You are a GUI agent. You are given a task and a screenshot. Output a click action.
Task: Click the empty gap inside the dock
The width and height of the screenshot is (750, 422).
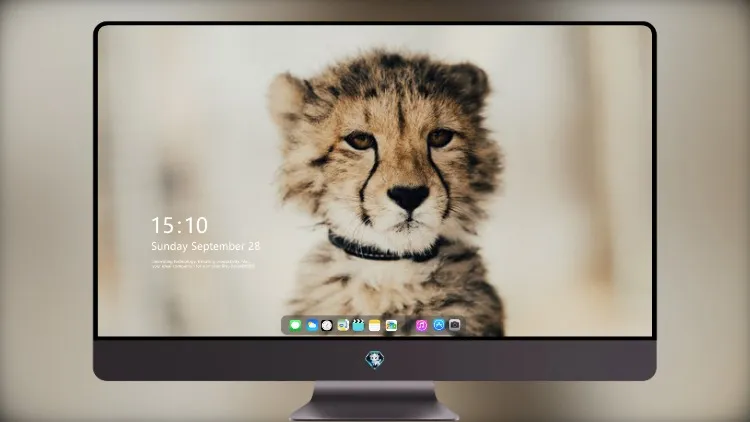point(407,325)
